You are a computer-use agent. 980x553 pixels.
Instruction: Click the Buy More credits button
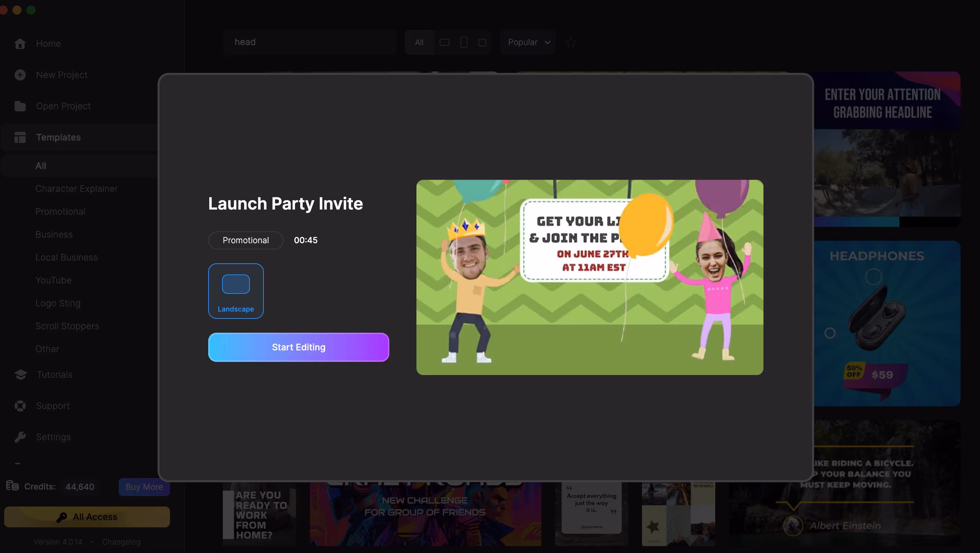[x=144, y=487]
